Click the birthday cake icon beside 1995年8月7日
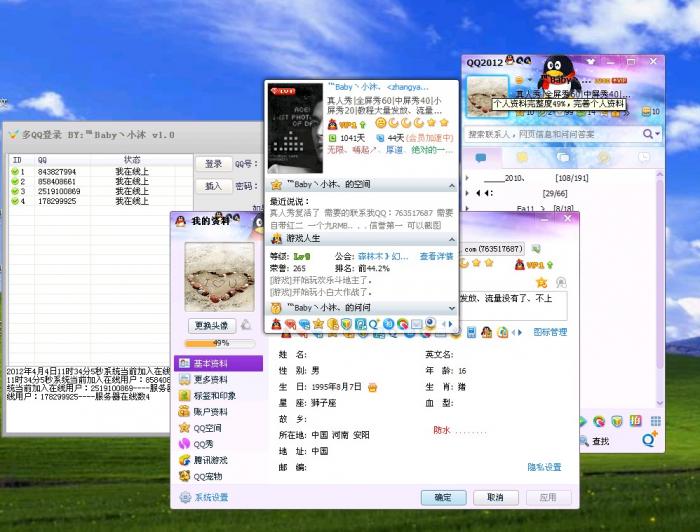 pyautogui.click(x=372, y=387)
